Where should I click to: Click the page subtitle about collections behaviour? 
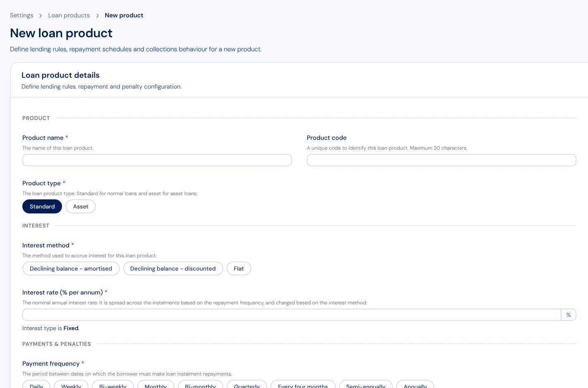tap(136, 49)
